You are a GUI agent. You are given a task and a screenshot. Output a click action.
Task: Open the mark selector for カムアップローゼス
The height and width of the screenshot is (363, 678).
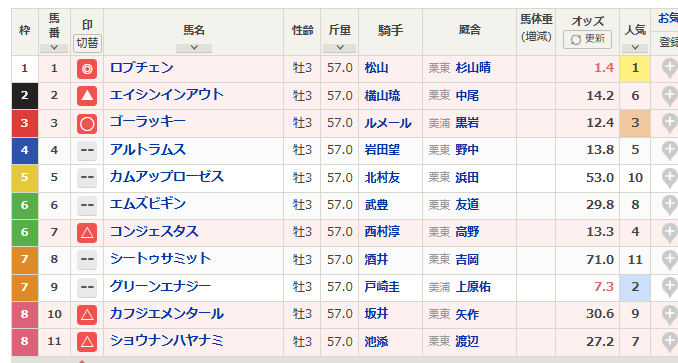[x=87, y=178]
